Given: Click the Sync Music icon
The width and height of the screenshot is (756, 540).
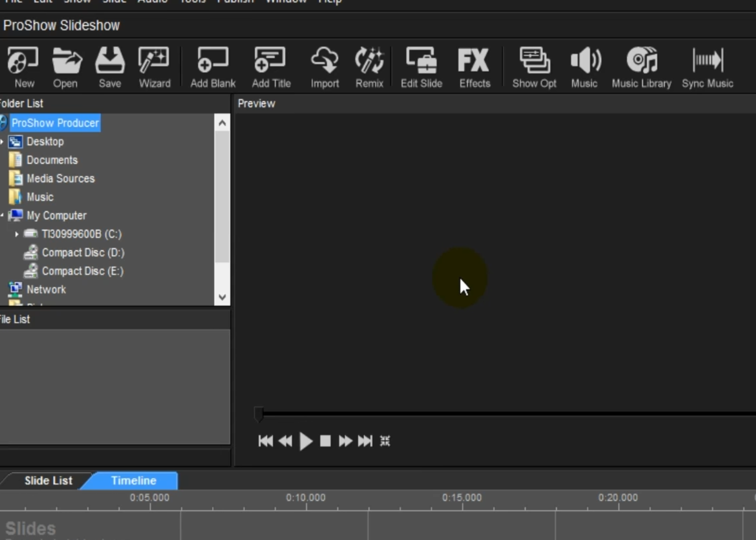Looking at the screenshot, I should click(x=707, y=67).
